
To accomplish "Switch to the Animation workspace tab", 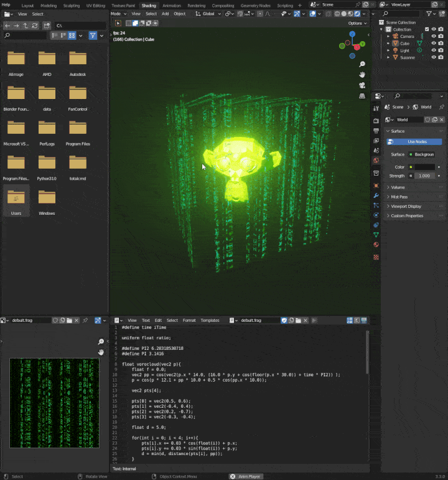I will [171, 6].
